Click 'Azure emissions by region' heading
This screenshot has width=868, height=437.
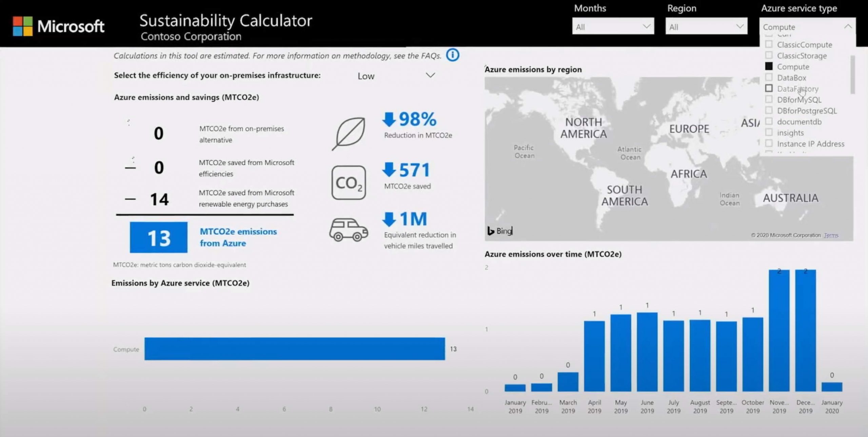click(x=533, y=69)
